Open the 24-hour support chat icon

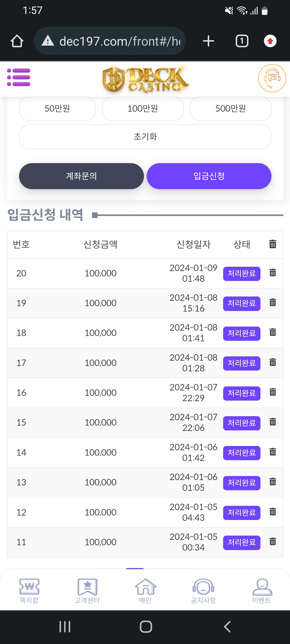tap(272, 78)
